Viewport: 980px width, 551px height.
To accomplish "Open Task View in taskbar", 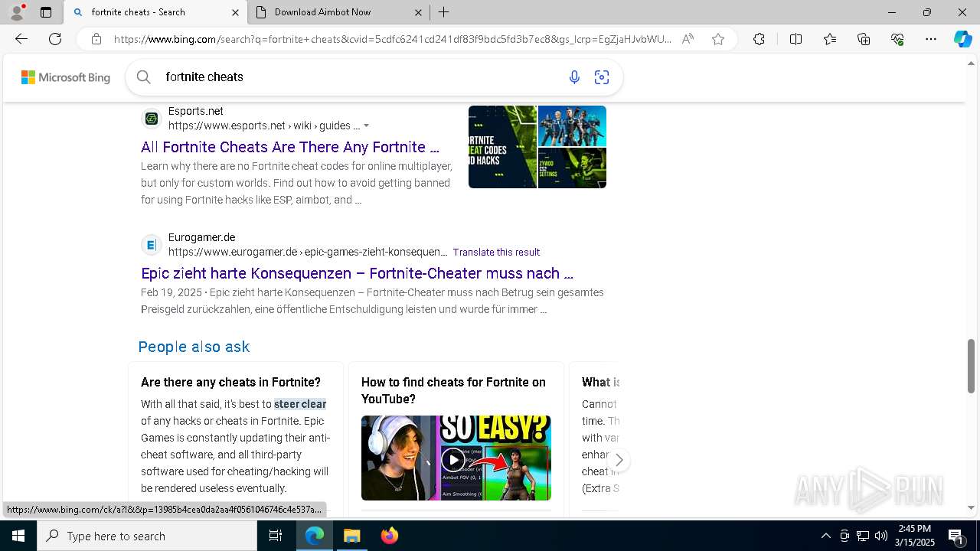I will pyautogui.click(x=276, y=536).
